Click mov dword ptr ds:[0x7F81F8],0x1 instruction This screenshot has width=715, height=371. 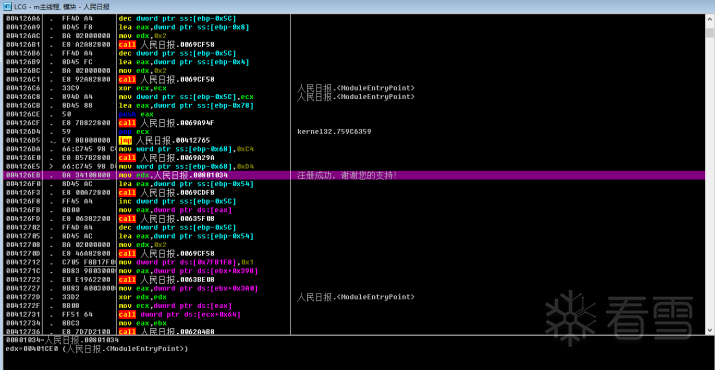(x=186, y=263)
